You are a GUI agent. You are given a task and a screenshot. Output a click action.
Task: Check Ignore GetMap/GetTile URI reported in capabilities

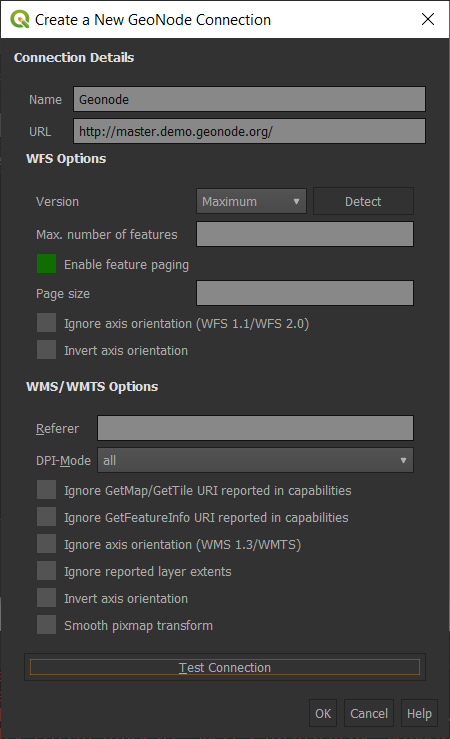tap(46, 490)
